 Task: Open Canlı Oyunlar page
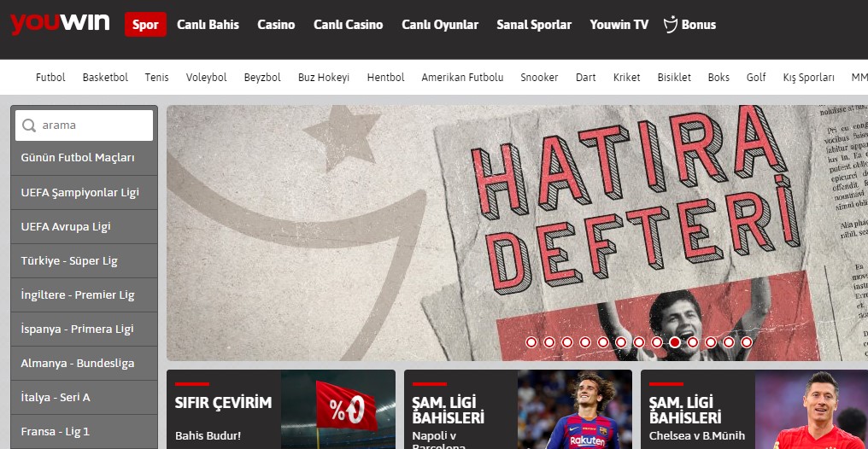coord(440,25)
